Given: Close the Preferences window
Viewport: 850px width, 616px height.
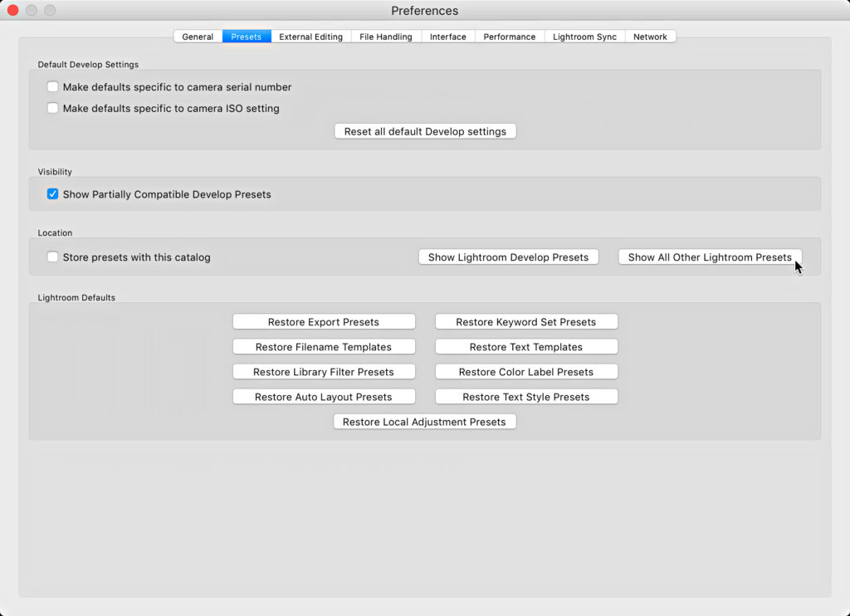Looking at the screenshot, I should 13,10.
